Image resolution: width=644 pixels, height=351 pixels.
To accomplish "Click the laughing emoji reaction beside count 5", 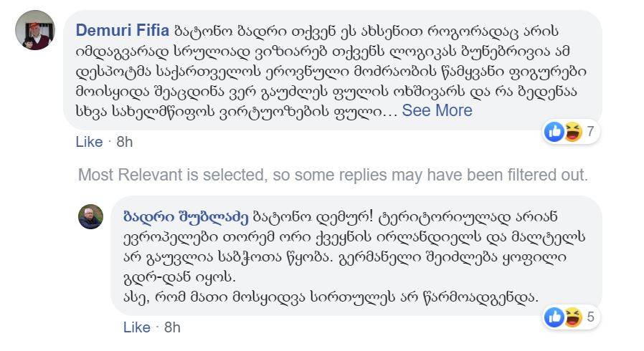I will (x=572, y=317).
